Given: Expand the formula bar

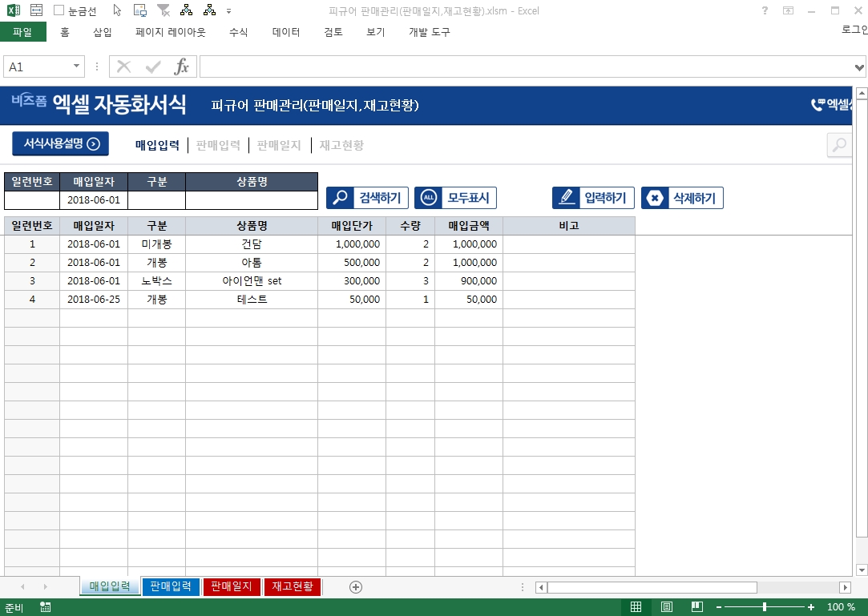Looking at the screenshot, I should (x=859, y=67).
